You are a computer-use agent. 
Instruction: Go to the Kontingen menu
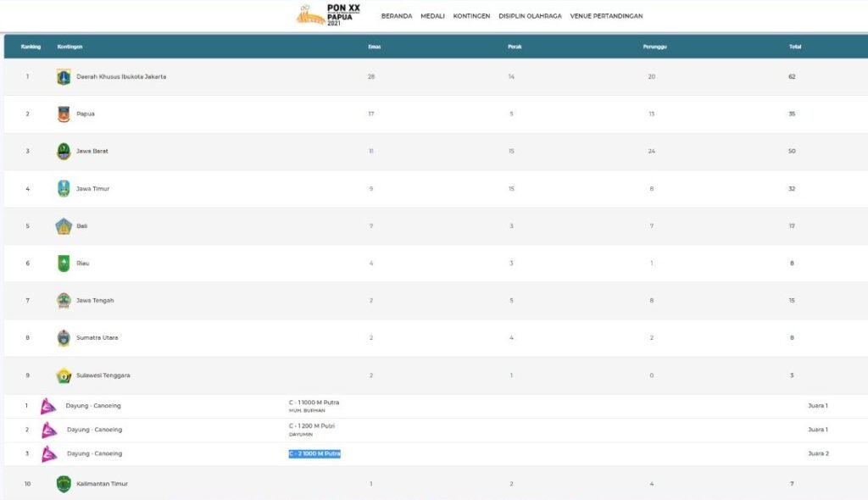471,16
